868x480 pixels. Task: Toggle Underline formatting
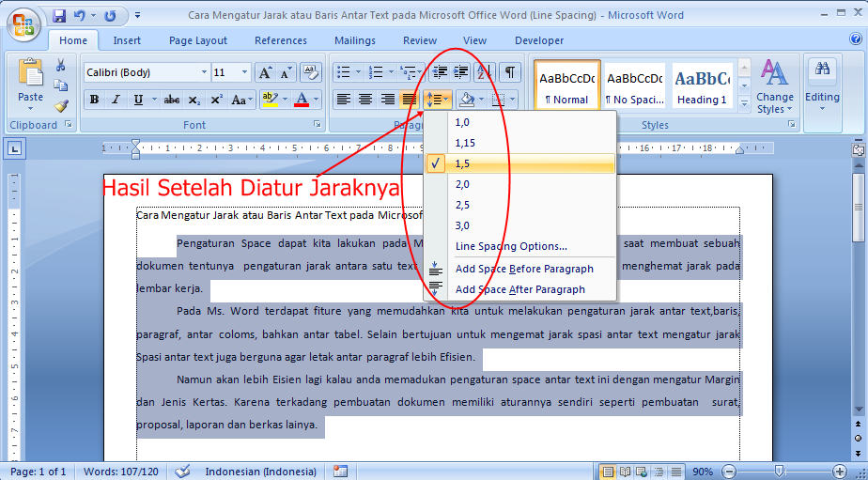point(138,100)
